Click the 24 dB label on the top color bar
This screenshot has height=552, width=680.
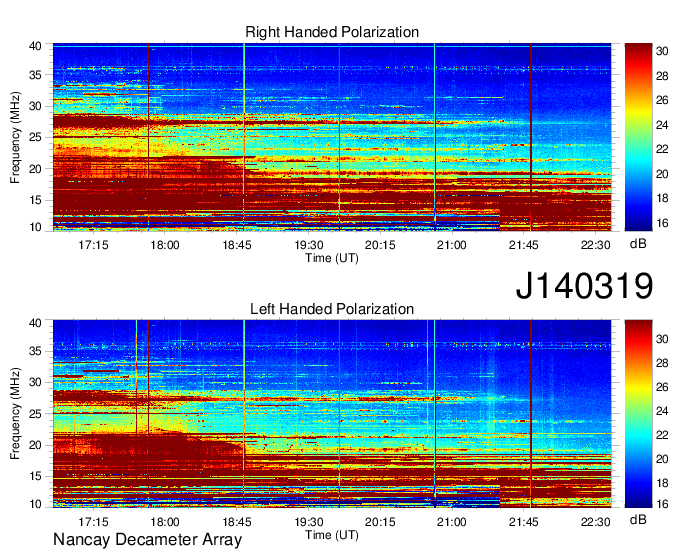pyautogui.click(x=662, y=125)
